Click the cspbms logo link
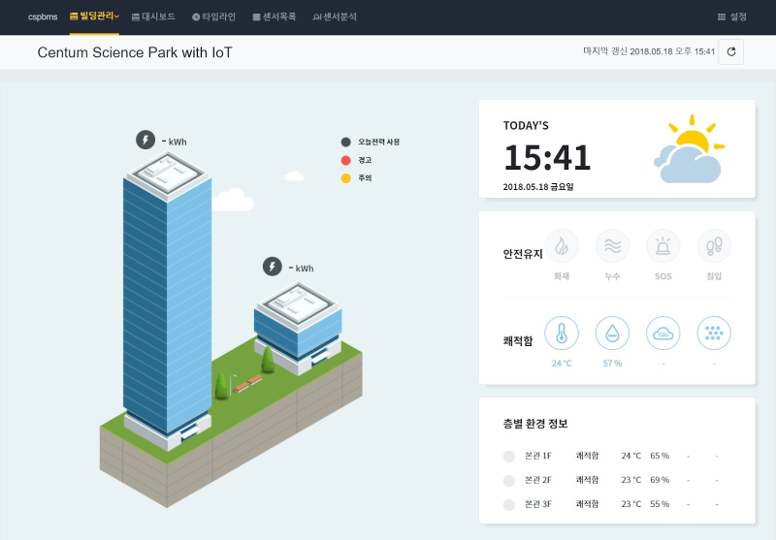 coord(43,17)
